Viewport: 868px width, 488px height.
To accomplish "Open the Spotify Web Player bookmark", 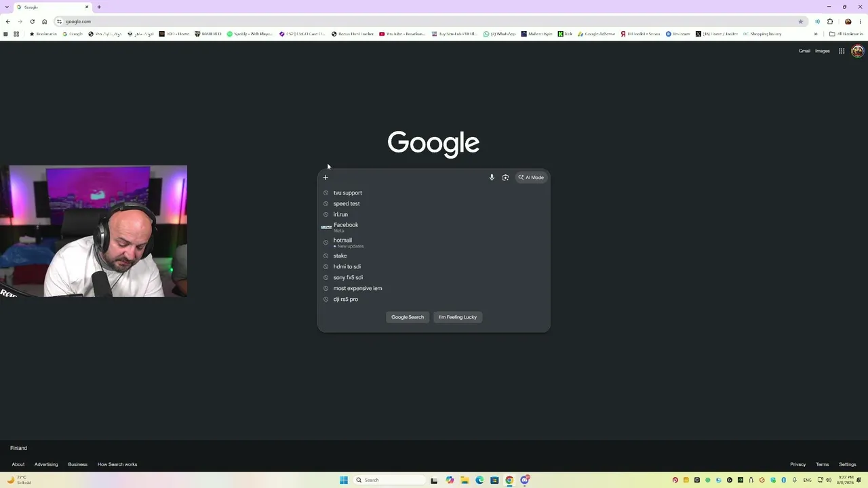I will point(250,34).
